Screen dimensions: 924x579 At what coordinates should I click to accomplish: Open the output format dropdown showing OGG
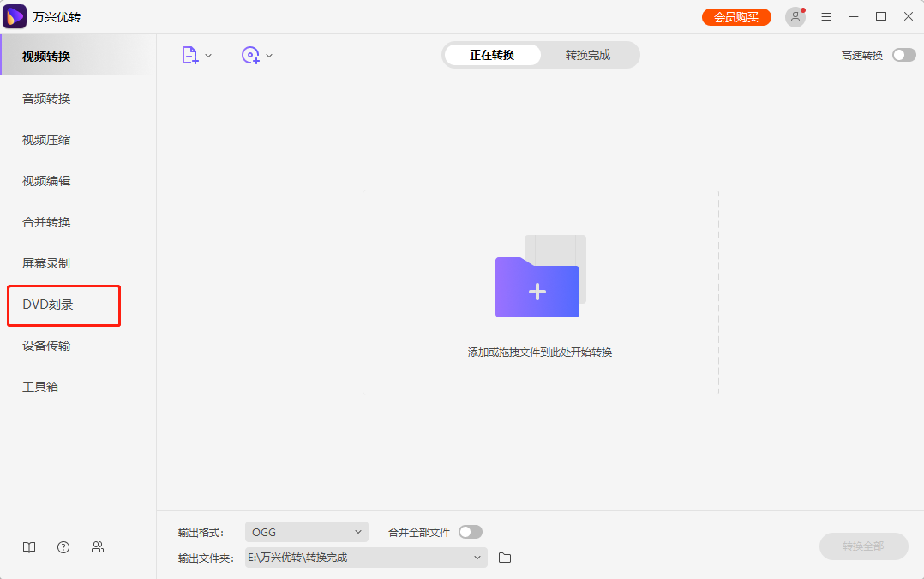coord(306,531)
